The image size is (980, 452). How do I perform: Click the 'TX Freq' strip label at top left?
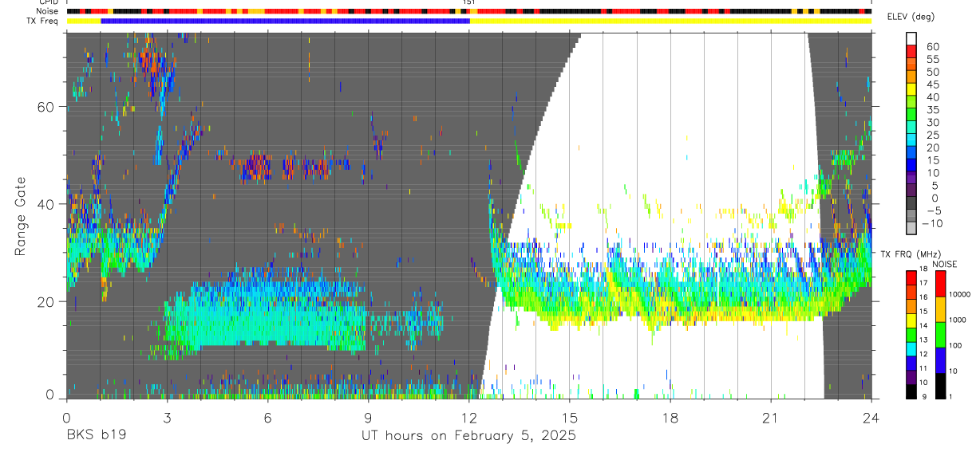point(44,21)
